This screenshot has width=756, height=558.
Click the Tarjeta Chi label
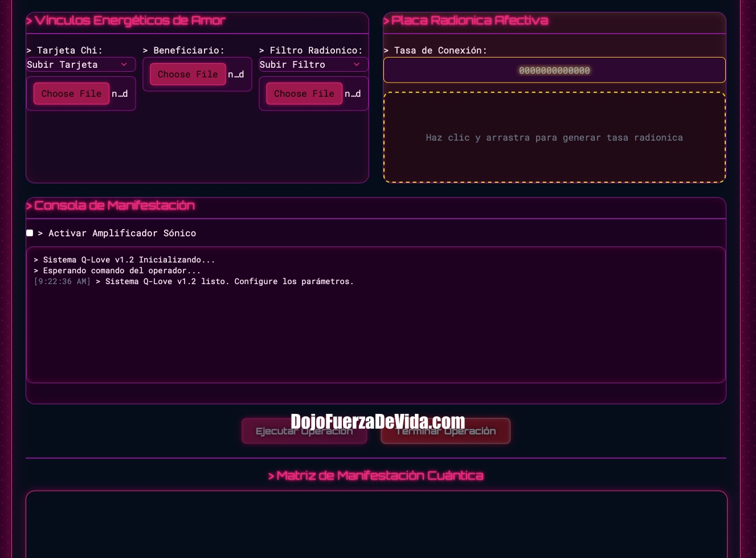click(x=64, y=50)
